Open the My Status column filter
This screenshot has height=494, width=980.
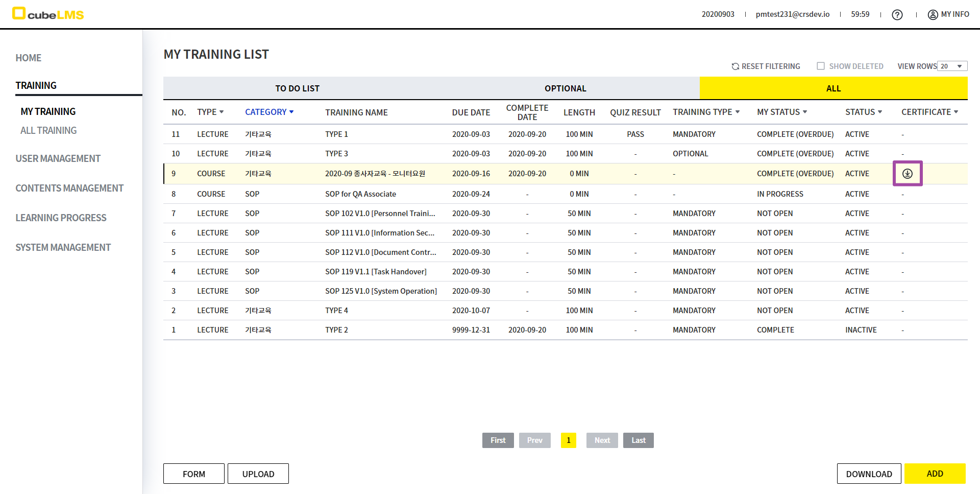pyautogui.click(x=805, y=112)
